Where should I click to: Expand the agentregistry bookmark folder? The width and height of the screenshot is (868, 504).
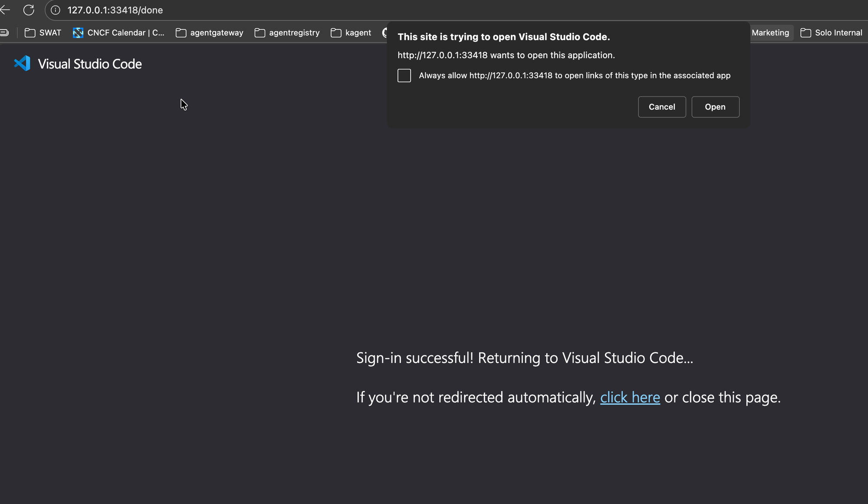tap(287, 33)
